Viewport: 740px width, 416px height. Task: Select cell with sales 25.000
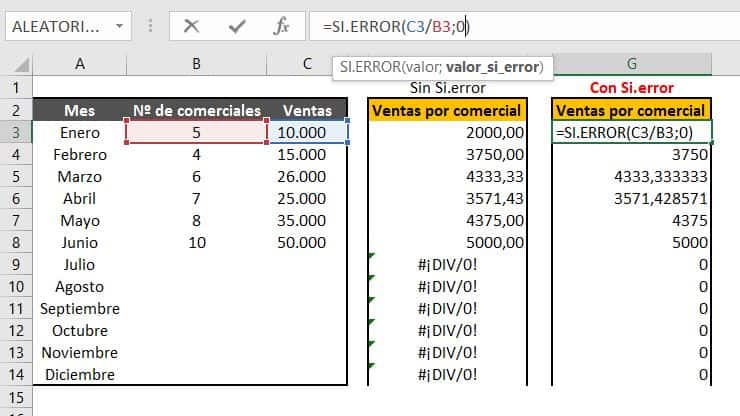pyautogui.click(x=307, y=198)
